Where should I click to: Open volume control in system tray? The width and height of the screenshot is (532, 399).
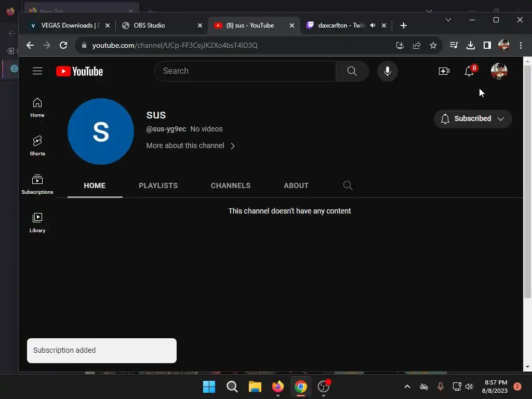[x=469, y=387]
